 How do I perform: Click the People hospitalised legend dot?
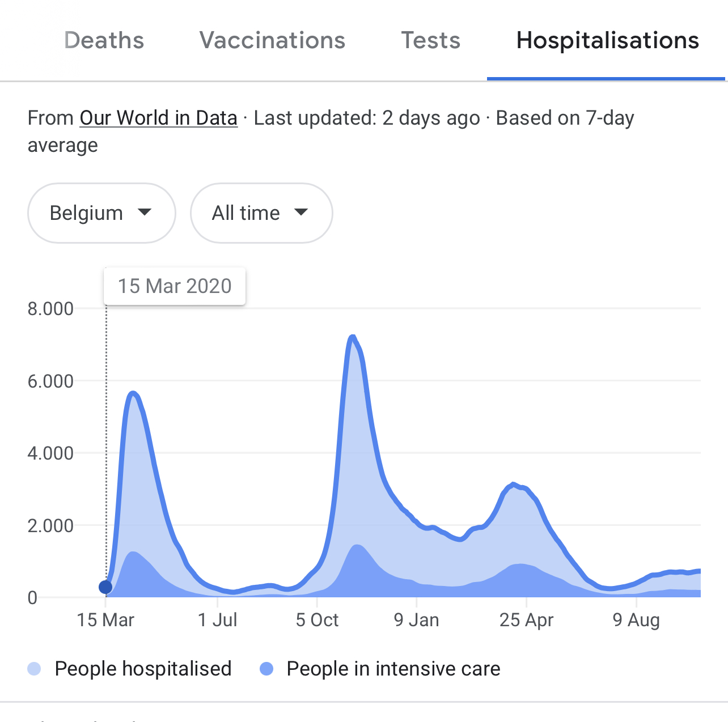click(35, 669)
